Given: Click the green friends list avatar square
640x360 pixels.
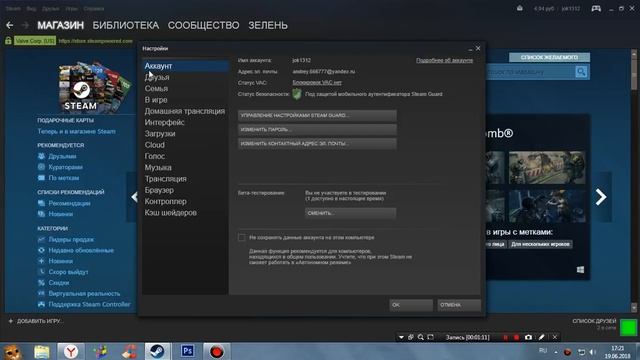Looking at the screenshot, I should (x=628, y=327).
